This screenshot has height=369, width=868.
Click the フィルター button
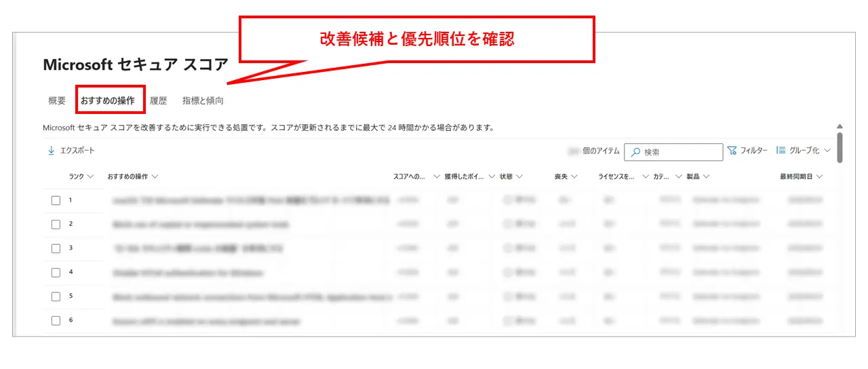tap(747, 151)
